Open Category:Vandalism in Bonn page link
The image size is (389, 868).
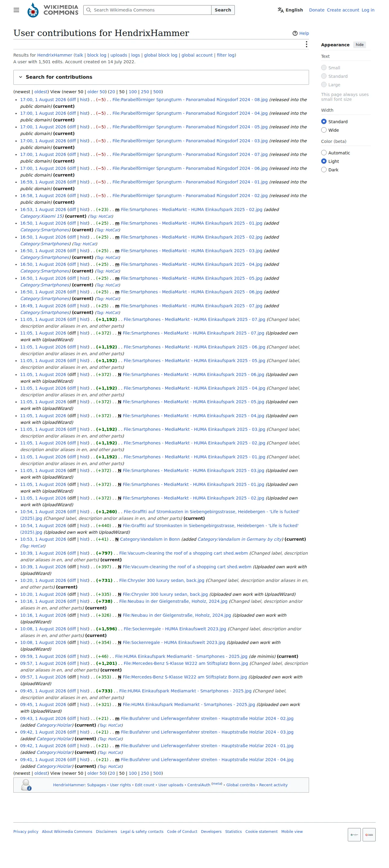click(150, 540)
